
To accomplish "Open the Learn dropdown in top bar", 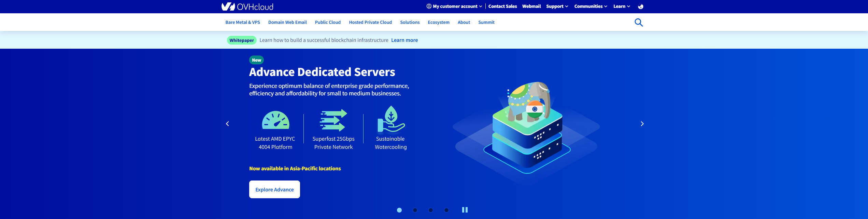I will coord(622,6).
